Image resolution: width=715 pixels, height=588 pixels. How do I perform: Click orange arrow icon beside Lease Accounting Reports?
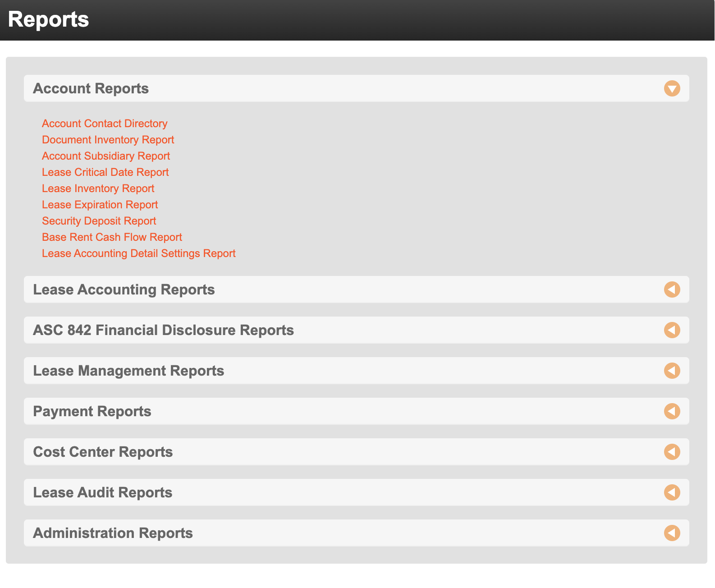[x=672, y=289]
